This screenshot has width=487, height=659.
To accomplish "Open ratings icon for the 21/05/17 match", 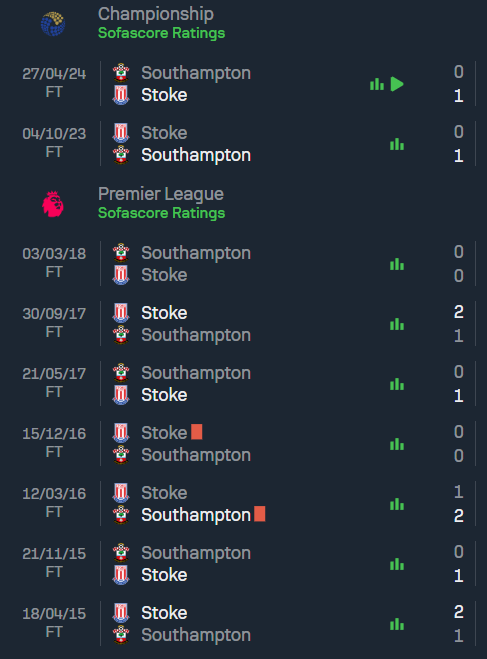I will [x=397, y=384].
